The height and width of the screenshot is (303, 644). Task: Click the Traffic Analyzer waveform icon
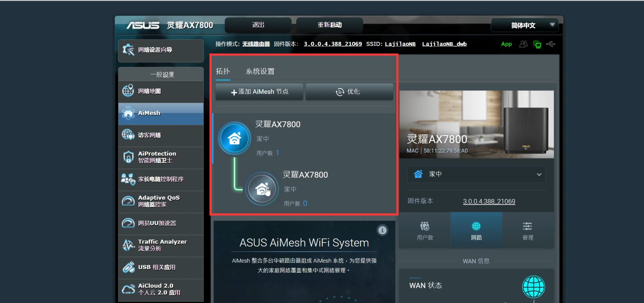[x=128, y=245]
